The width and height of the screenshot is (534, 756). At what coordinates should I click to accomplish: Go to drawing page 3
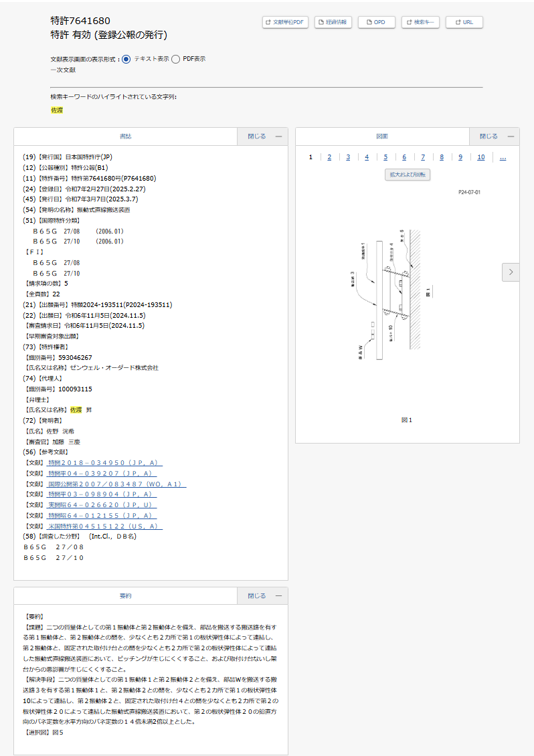click(x=348, y=157)
